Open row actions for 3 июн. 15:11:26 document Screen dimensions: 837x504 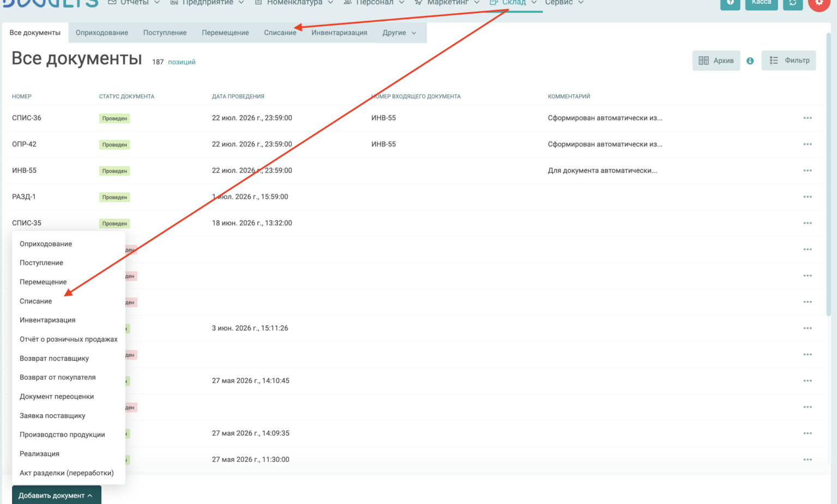coord(808,329)
